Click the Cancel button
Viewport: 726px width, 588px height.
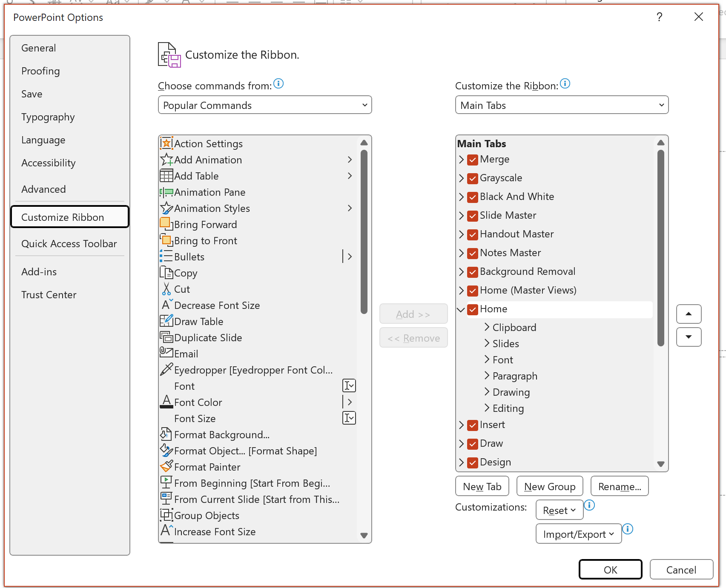[x=681, y=570]
